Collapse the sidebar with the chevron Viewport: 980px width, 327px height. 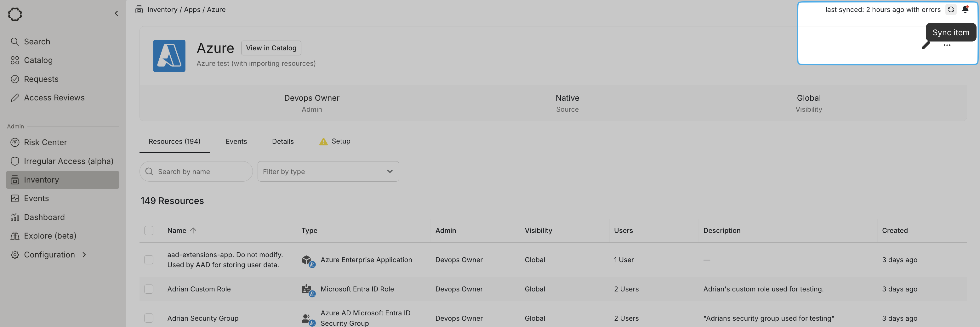pos(117,13)
